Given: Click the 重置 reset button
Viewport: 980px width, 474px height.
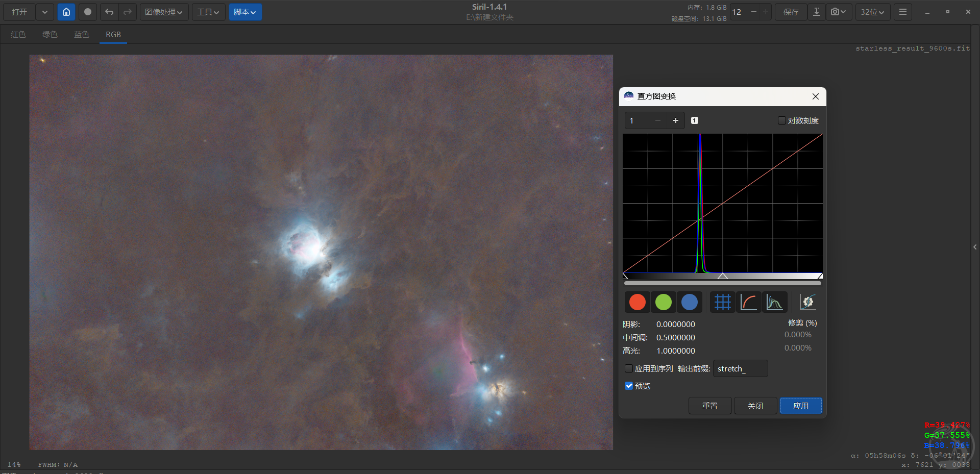Looking at the screenshot, I should (x=709, y=406).
